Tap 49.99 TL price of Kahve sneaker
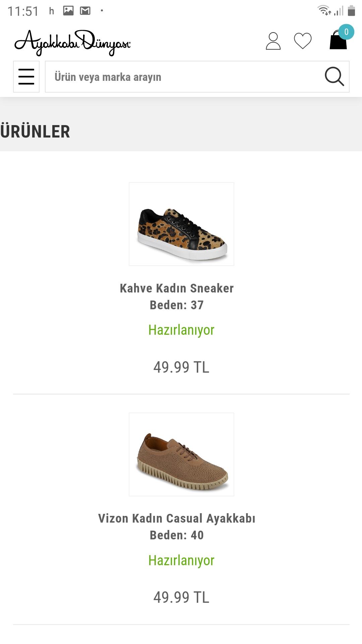The width and height of the screenshot is (362, 644). point(181,367)
